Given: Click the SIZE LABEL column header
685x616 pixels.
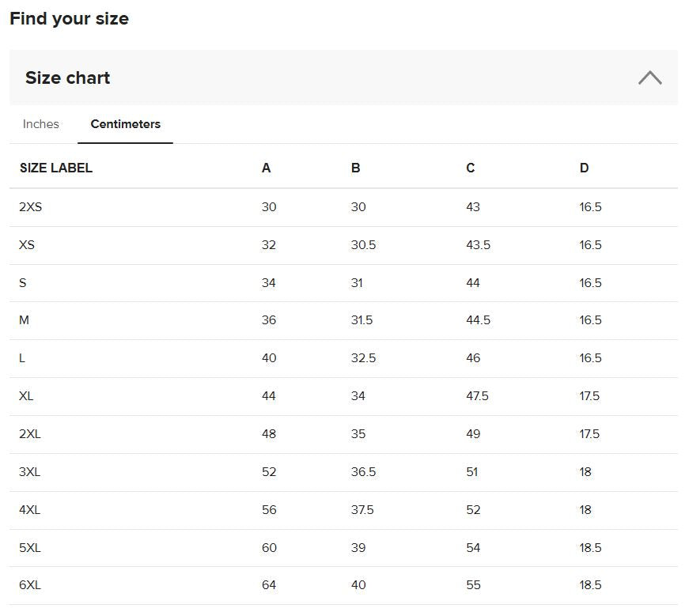Looking at the screenshot, I should click(56, 168).
